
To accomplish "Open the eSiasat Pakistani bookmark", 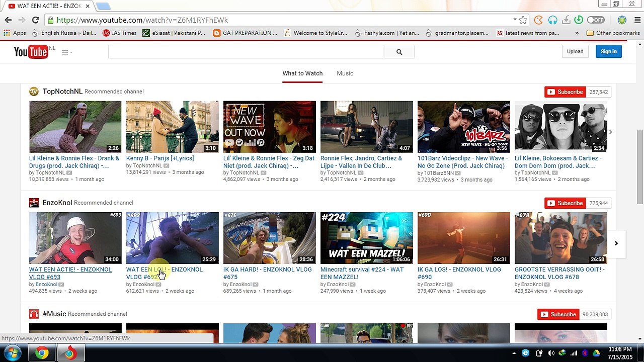I will pyautogui.click(x=174, y=33).
